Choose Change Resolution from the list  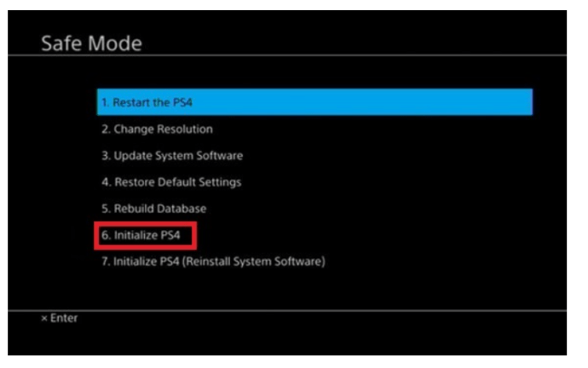click(x=157, y=129)
